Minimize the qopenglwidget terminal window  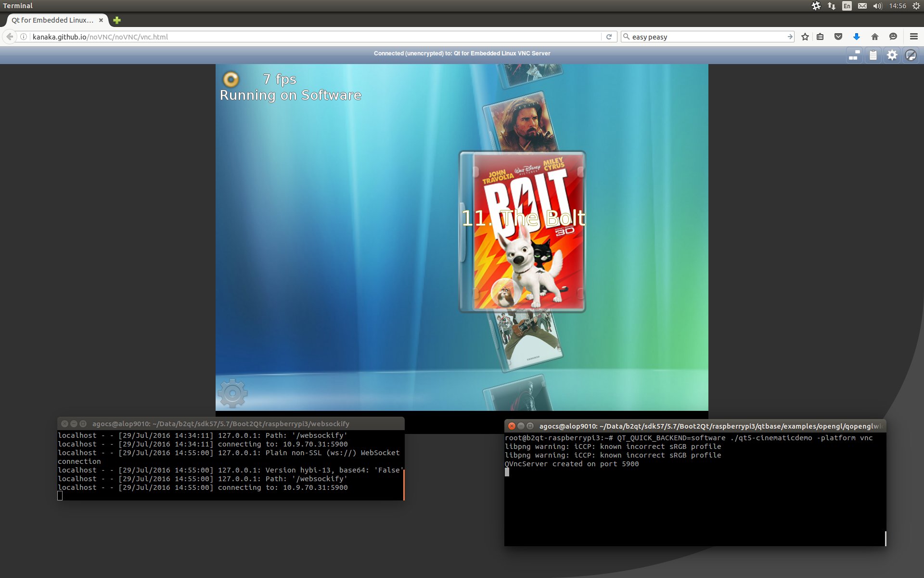click(521, 426)
